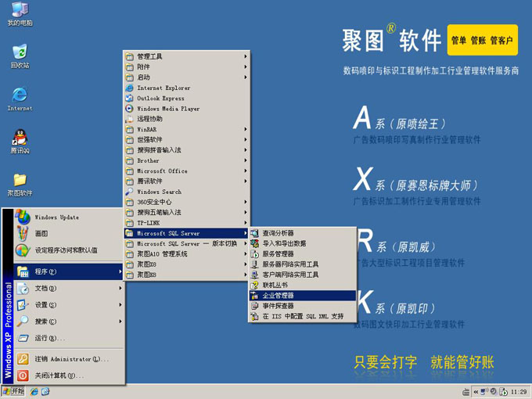The width and height of the screenshot is (532, 399).
Task: Show hidden tray icons with chevron
Action: tap(476, 392)
